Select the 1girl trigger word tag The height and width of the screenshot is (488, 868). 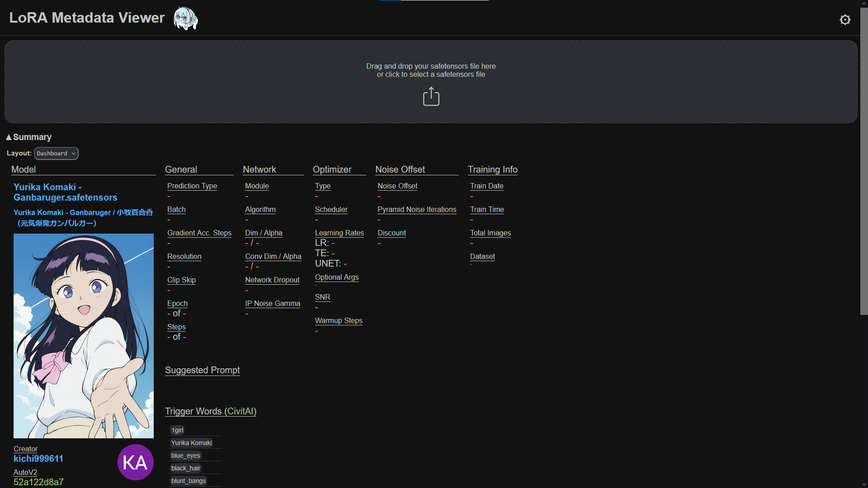pos(177,430)
